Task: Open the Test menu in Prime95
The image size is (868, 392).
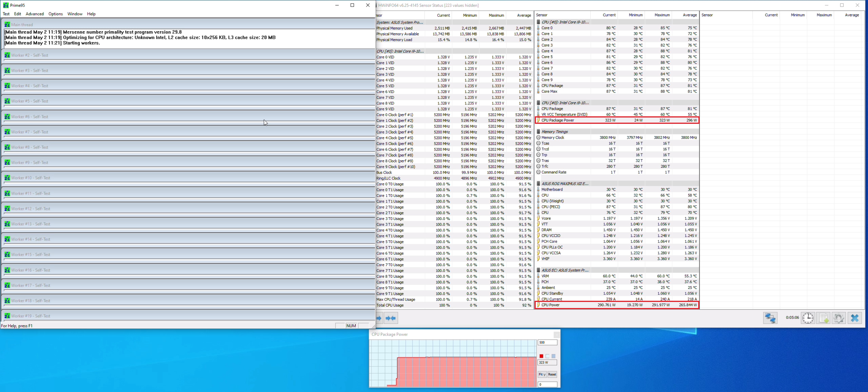Action: click(6, 14)
